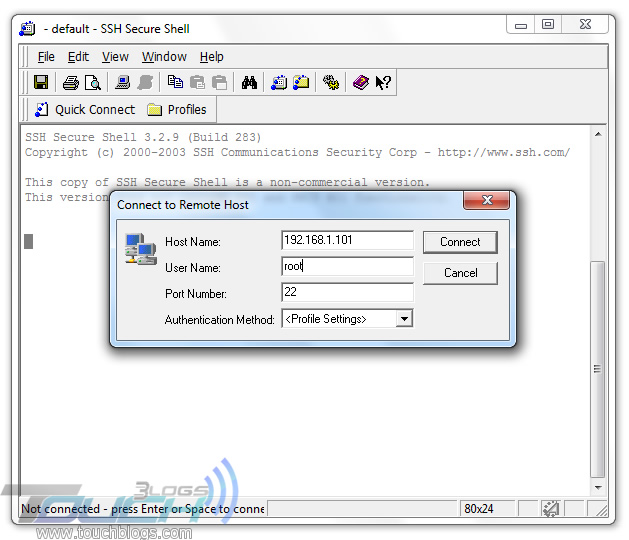
Task: Click the Paste Selection icon
Action: pos(219,83)
